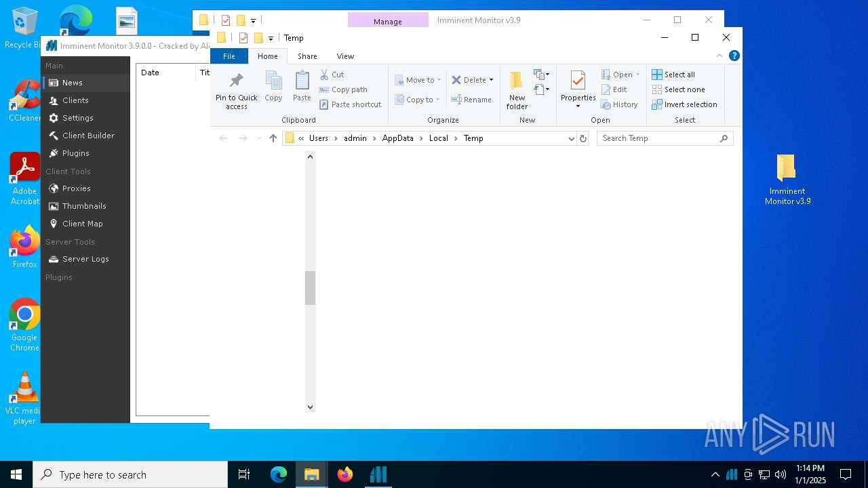868x488 pixels.
Task: Open Settings in Imminent Monitor sidebar
Action: pyautogui.click(x=85, y=118)
